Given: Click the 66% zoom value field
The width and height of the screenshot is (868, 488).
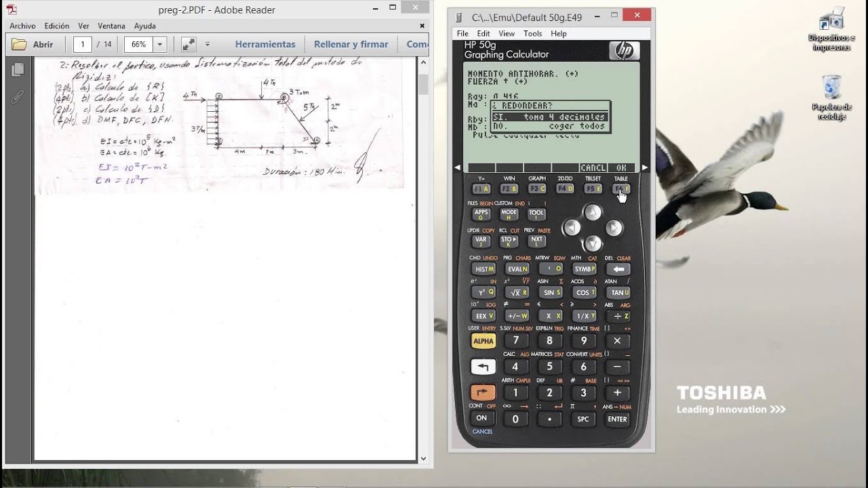Looking at the screenshot, I should click(138, 45).
